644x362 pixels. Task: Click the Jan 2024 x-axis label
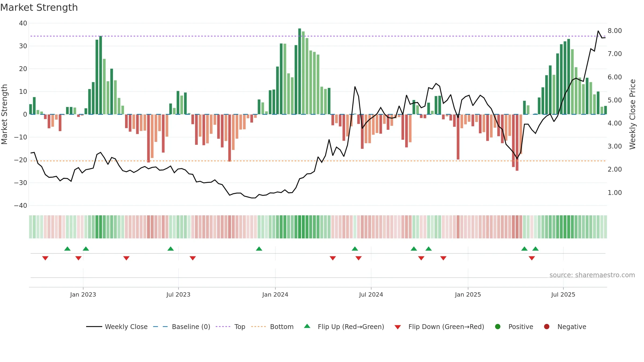pyautogui.click(x=275, y=294)
